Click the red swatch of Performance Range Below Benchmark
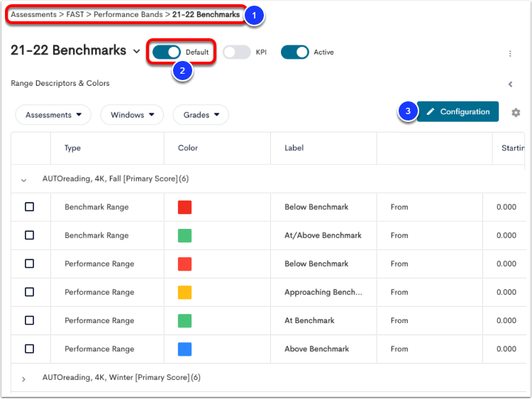 click(x=184, y=264)
